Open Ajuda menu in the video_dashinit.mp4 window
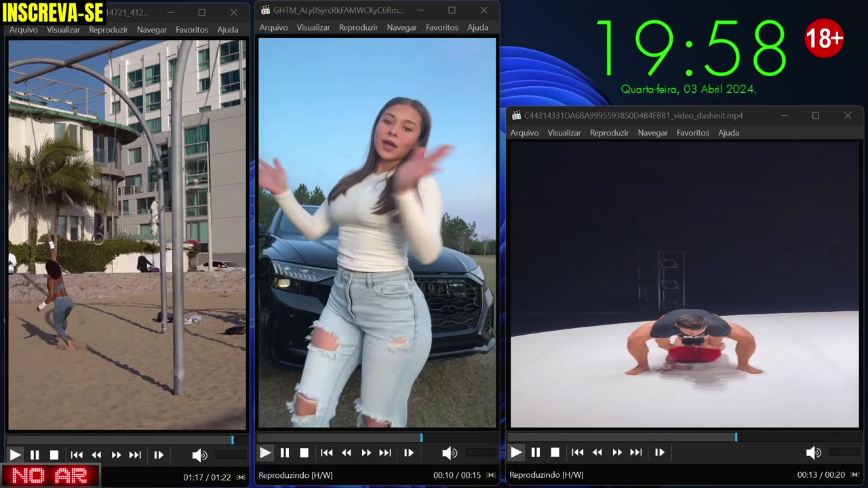The height and width of the screenshot is (488, 868). coord(729,133)
